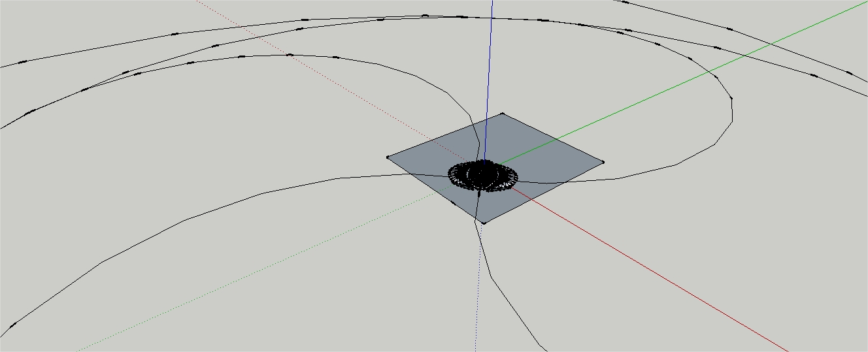The height and width of the screenshot is (352, 868).
Task: Click the top corner of the gray square
Action: click(502, 114)
